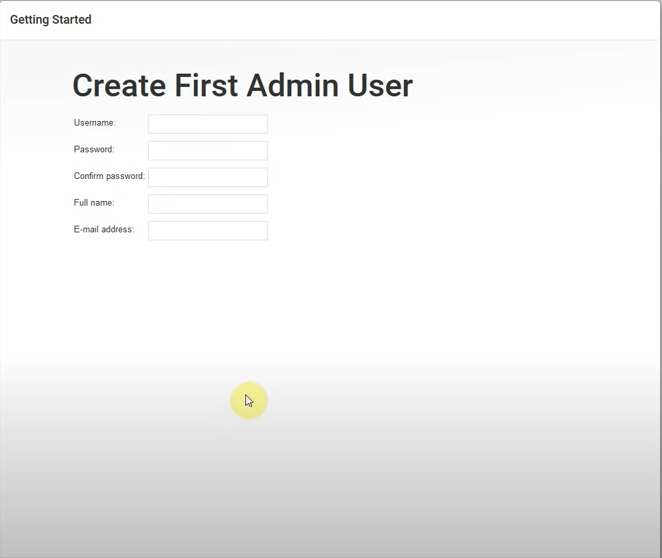
Task: Click the Create First Admin User heading
Action: tap(243, 86)
